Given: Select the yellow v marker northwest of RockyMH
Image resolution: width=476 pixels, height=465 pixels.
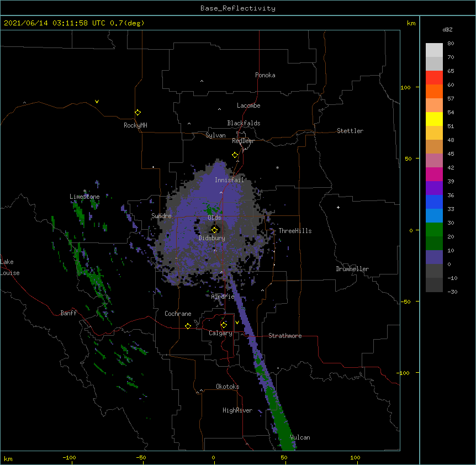Looking at the screenshot, I should [x=97, y=102].
